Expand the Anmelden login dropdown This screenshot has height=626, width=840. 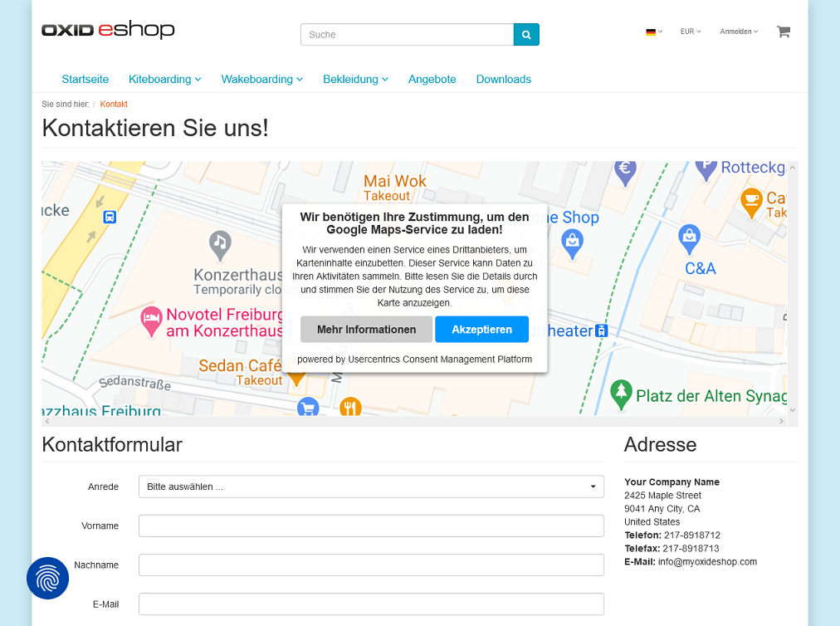(738, 32)
